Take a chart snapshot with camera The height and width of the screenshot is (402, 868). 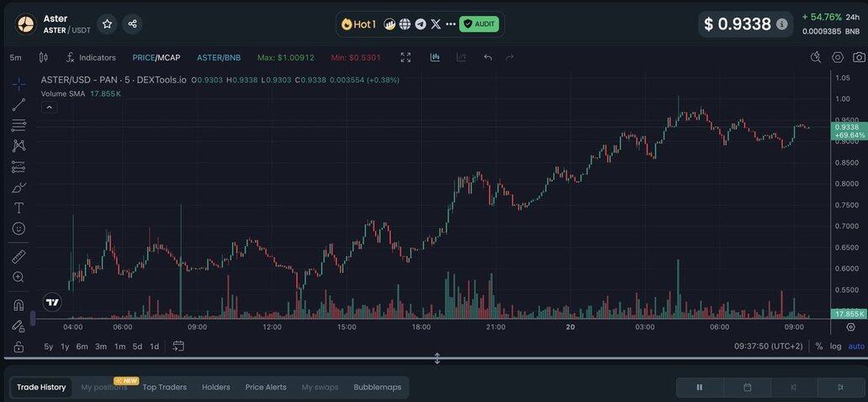(859, 57)
